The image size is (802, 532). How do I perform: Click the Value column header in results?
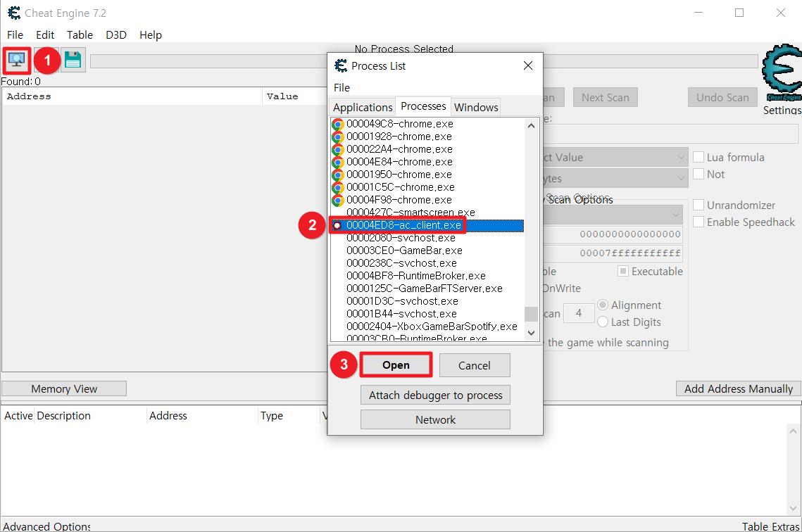294,96
